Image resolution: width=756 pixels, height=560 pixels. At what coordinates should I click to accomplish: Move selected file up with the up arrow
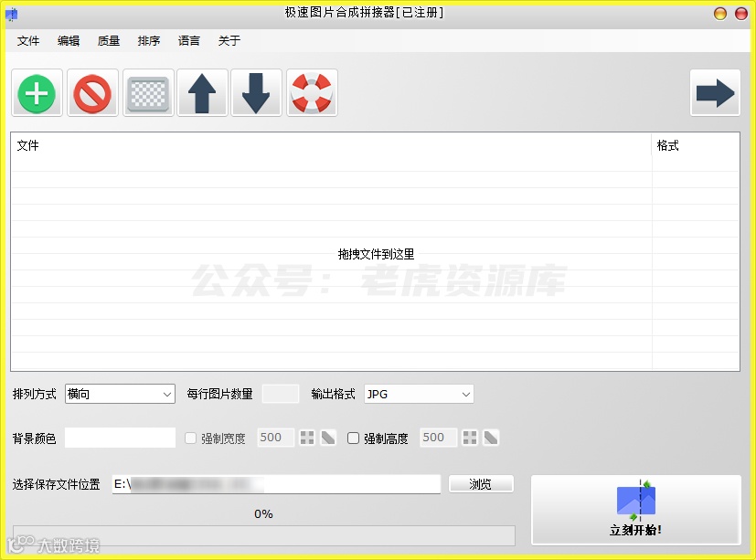[202, 93]
